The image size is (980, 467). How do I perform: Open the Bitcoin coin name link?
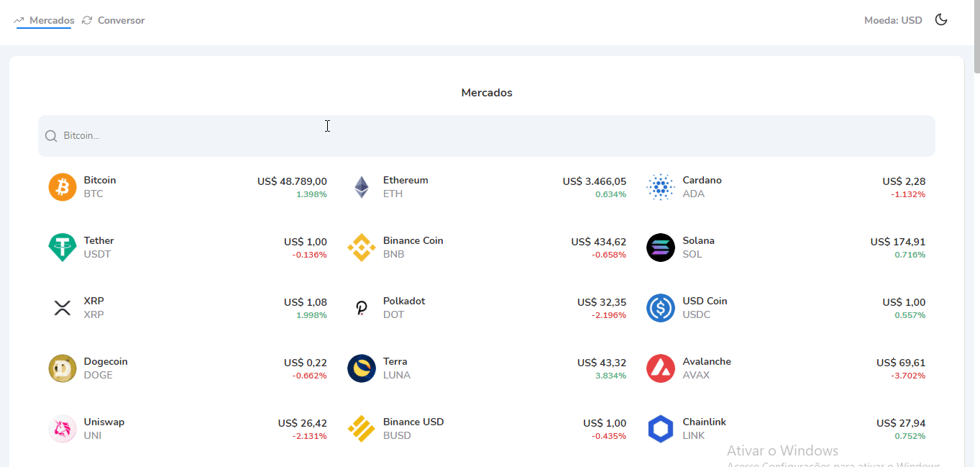pyautogui.click(x=100, y=180)
